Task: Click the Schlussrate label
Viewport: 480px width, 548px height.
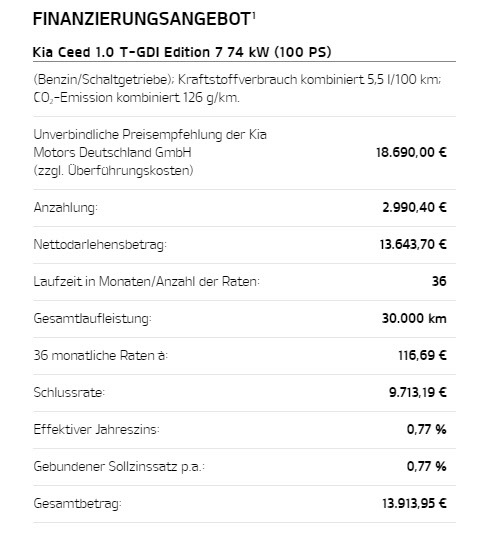Action: [x=69, y=392]
